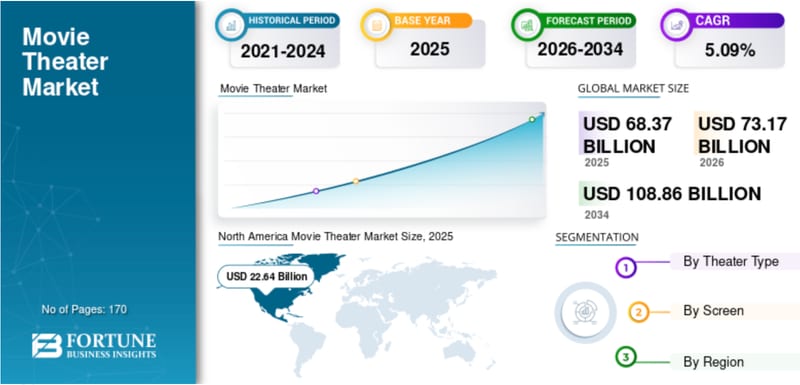This screenshot has width=800, height=385.
Task: Click the USD 22.64 Billion map label
Action: [x=267, y=276]
